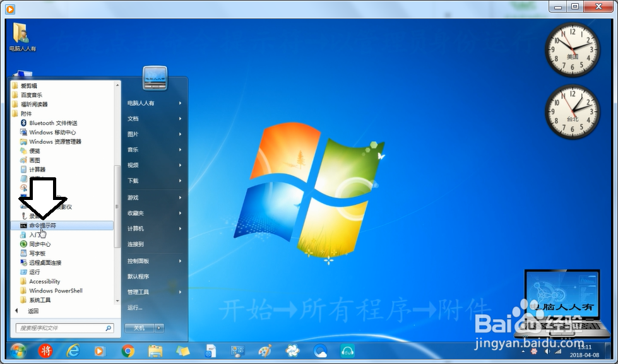Open 管理工具 in the start menu
618x364 pixels.
(x=155, y=292)
